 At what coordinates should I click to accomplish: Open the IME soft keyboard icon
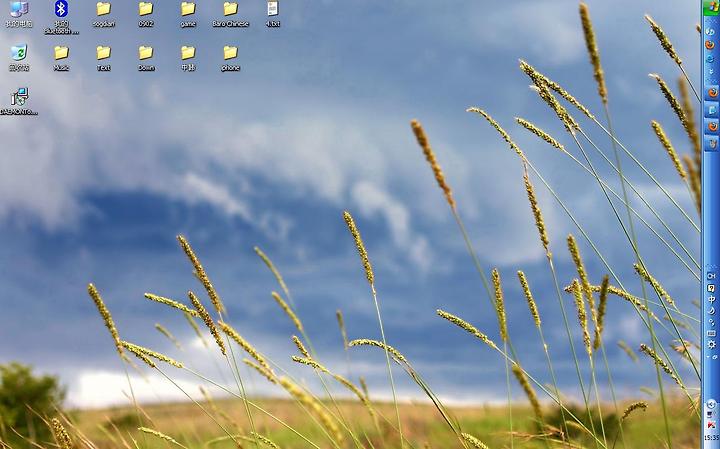[711, 333]
